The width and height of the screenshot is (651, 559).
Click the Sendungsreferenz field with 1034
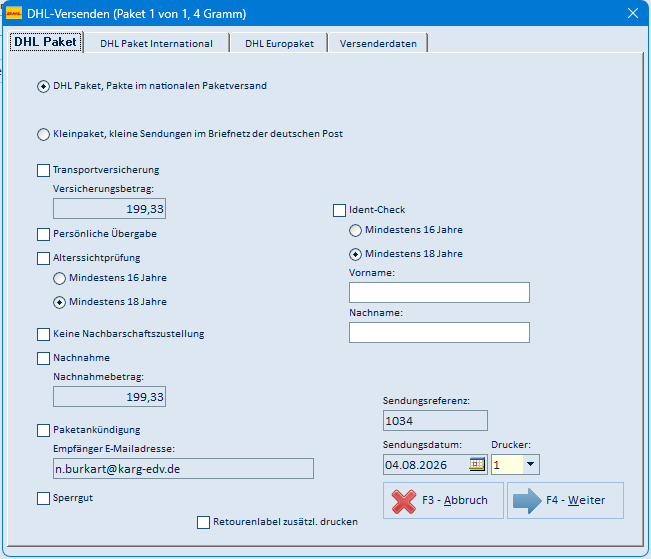tap(435, 421)
